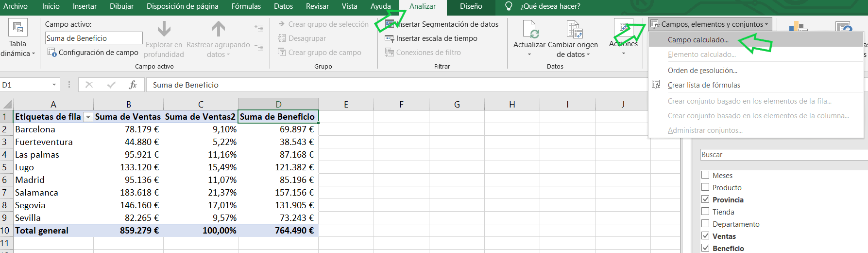Click the Campo activo name field
Screen dimensions: 868x253
coord(94,38)
